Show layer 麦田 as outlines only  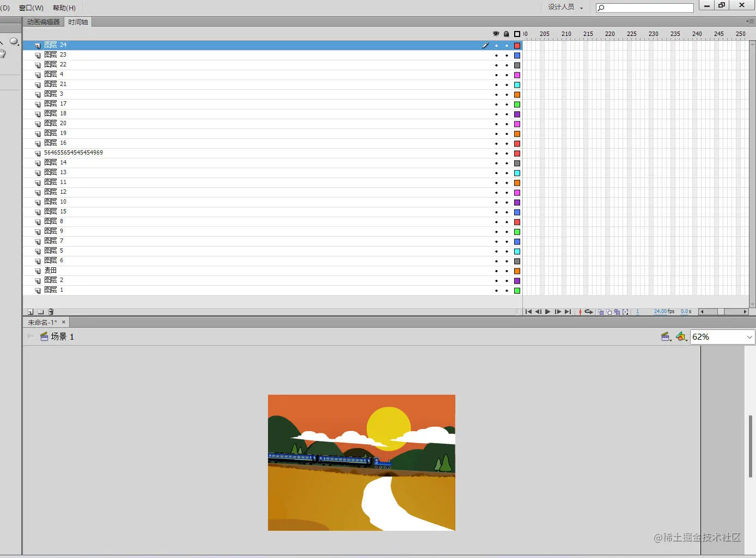pyautogui.click(x=516, y=271)
